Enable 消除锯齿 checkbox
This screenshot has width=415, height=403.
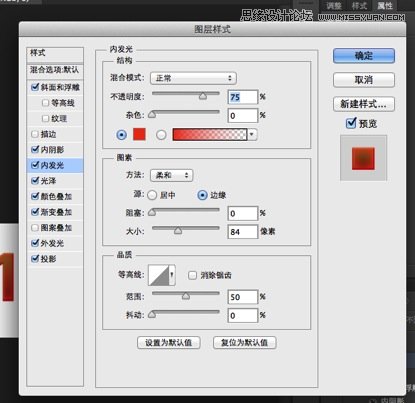192,275
